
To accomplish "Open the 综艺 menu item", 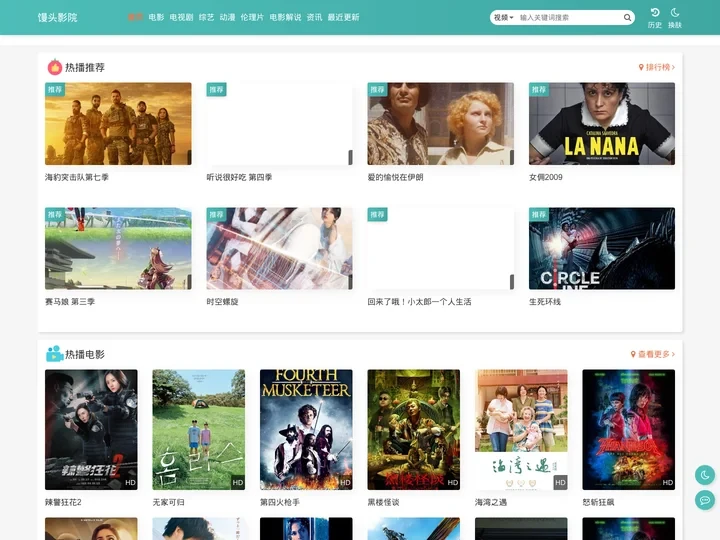I will point(206,17).
